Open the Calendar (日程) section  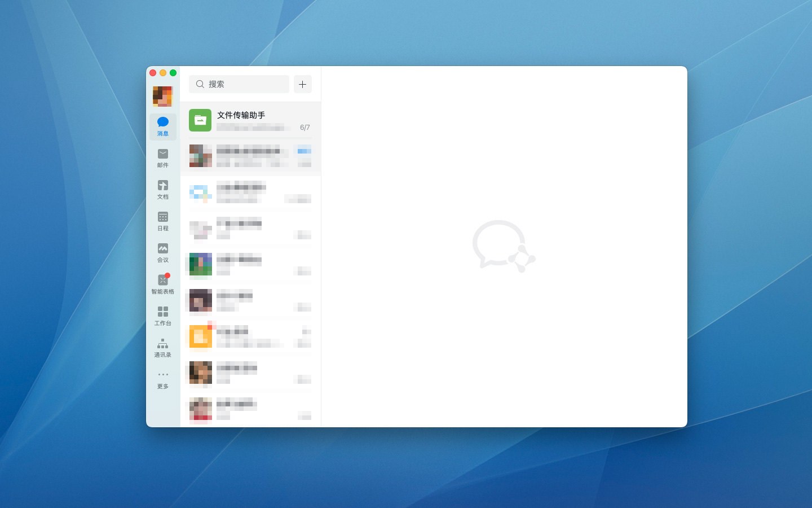pos(163,221)
